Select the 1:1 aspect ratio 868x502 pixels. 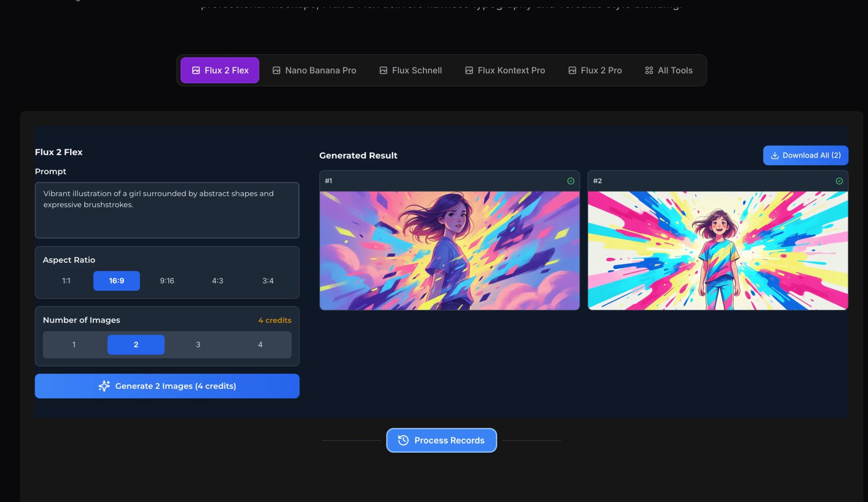[x=66, y=281]
